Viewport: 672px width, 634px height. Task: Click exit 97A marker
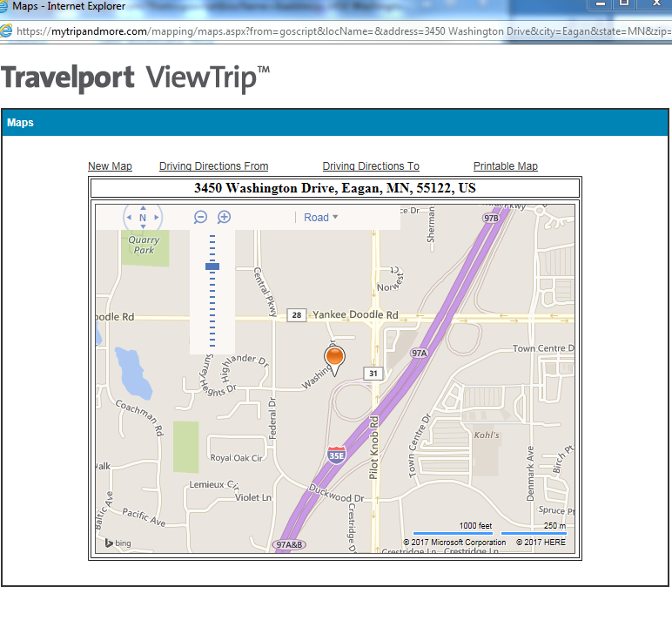point(420,354)
